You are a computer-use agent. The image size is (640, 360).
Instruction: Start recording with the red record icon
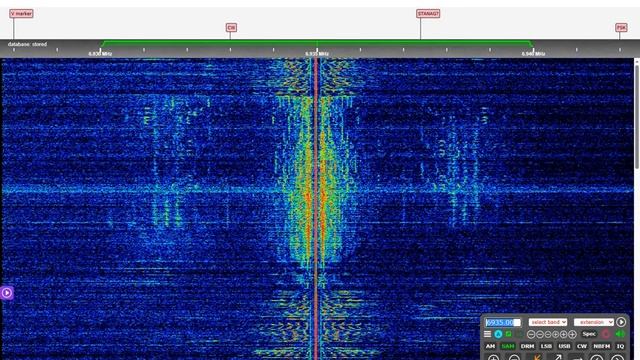click(606, 334)
